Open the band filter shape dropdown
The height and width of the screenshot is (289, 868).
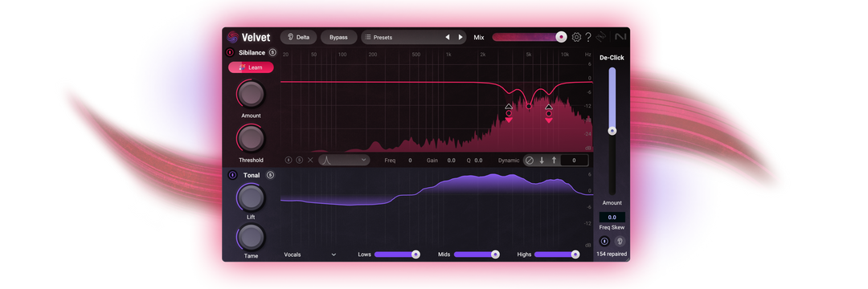tap(344, 161)
